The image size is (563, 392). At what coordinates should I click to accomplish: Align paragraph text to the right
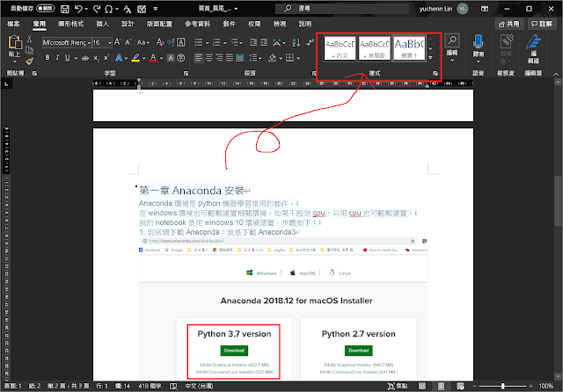pyautogui.click(x=219, y=58)
